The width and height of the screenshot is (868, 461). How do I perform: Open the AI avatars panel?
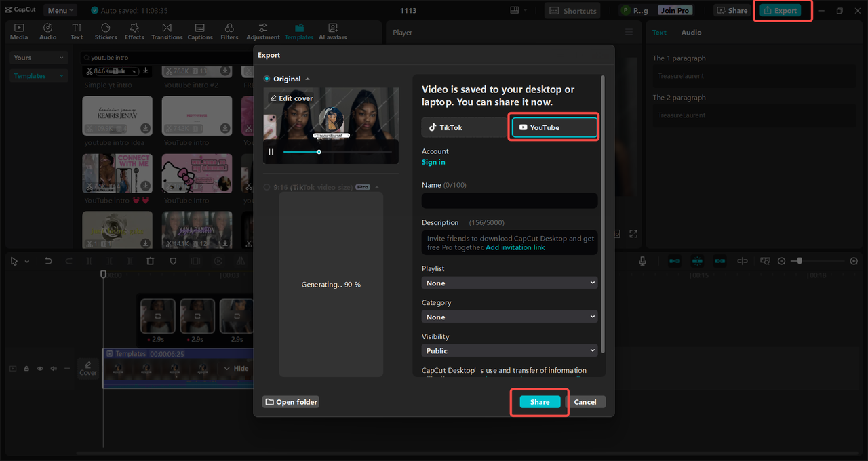pos(333,31)
